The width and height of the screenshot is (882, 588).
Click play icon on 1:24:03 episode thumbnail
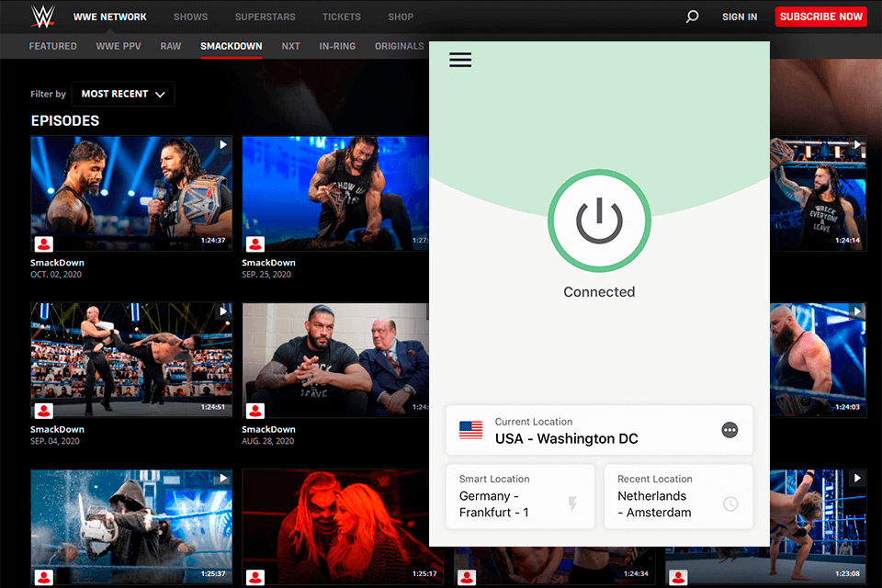coord(856,311)
